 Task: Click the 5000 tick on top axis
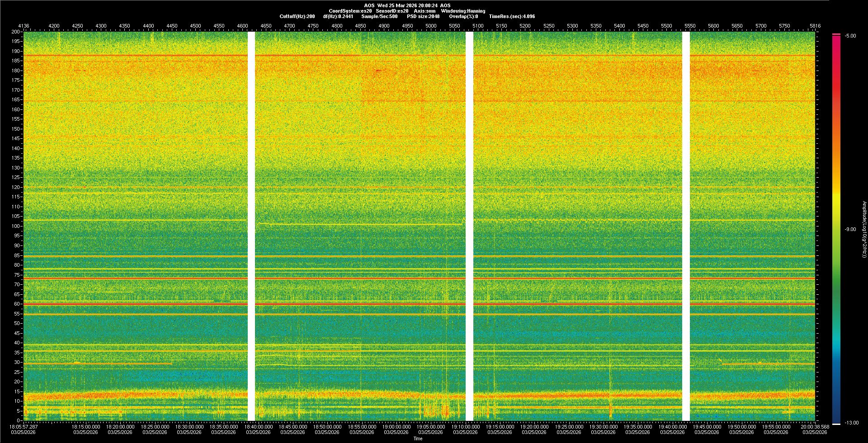pyautogui.click(x=431, y=26)
